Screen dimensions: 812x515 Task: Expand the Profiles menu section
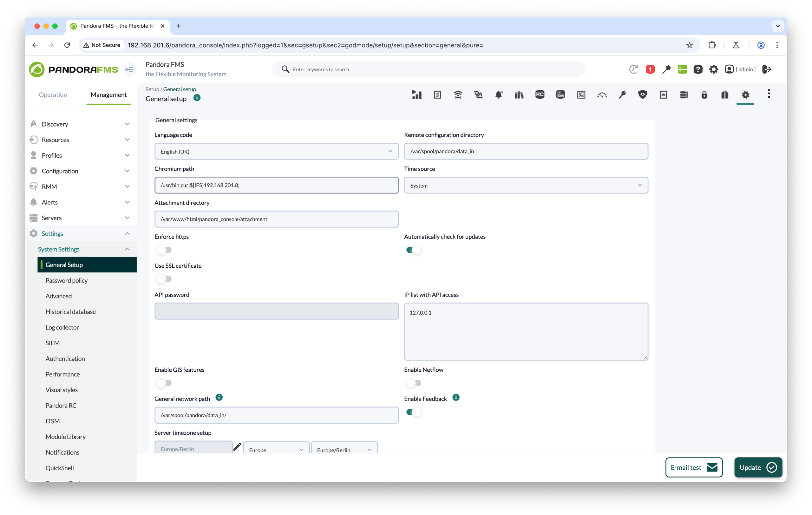pos(81,155)
